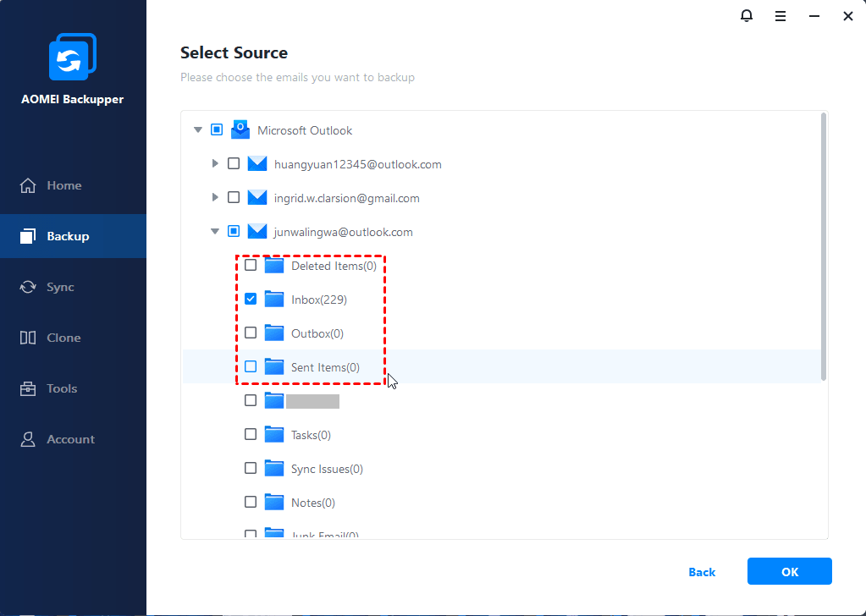Viewport: 866px width, 616px height.
Task: Click the huangyuan12345 mail envelope icon
Action: 257,163
